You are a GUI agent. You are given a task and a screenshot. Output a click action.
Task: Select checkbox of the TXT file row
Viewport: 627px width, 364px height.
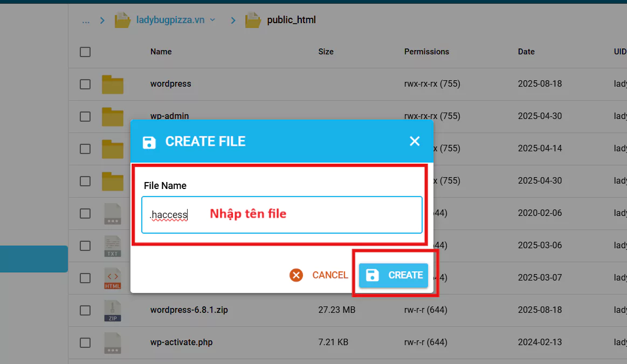tap(85, 246)
